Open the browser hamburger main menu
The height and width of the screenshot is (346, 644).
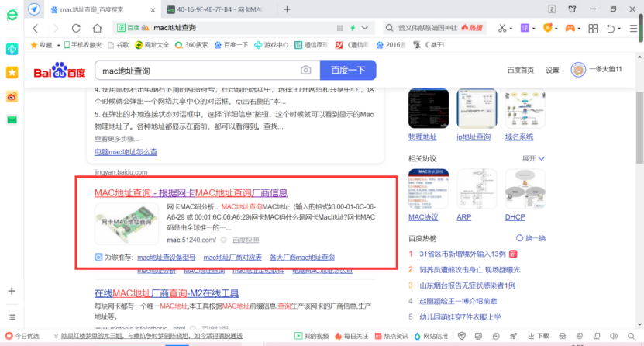tap(633, 29)
